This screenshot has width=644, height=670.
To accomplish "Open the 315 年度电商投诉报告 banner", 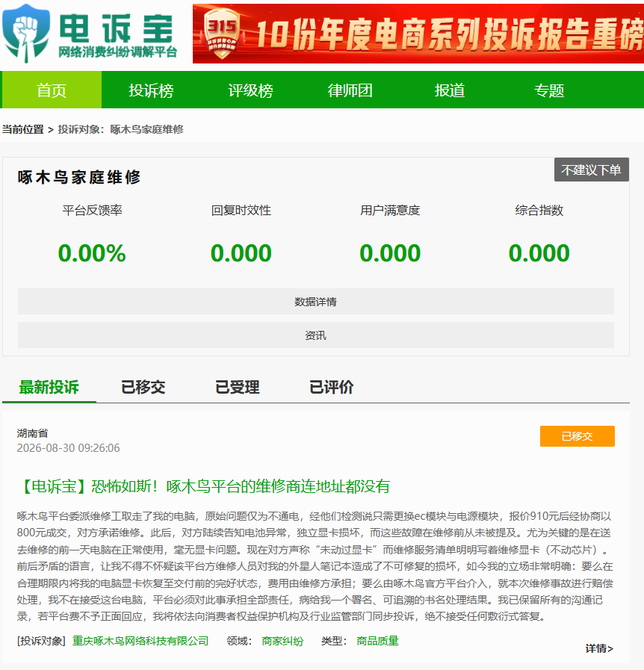I will [x=418, y=34].
